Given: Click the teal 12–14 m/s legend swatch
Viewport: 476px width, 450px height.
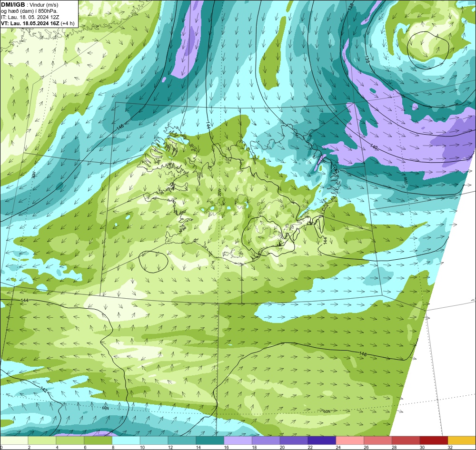Looking at the screenshot, I should [182, 440].
